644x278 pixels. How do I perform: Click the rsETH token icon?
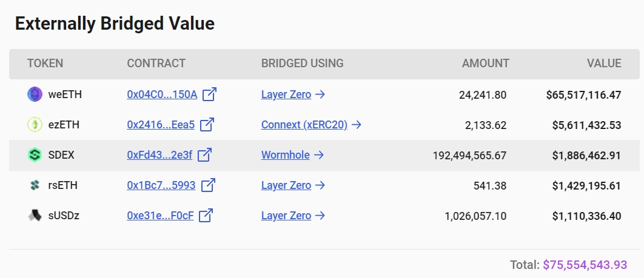pyautogui.click(x=35, y=185)
